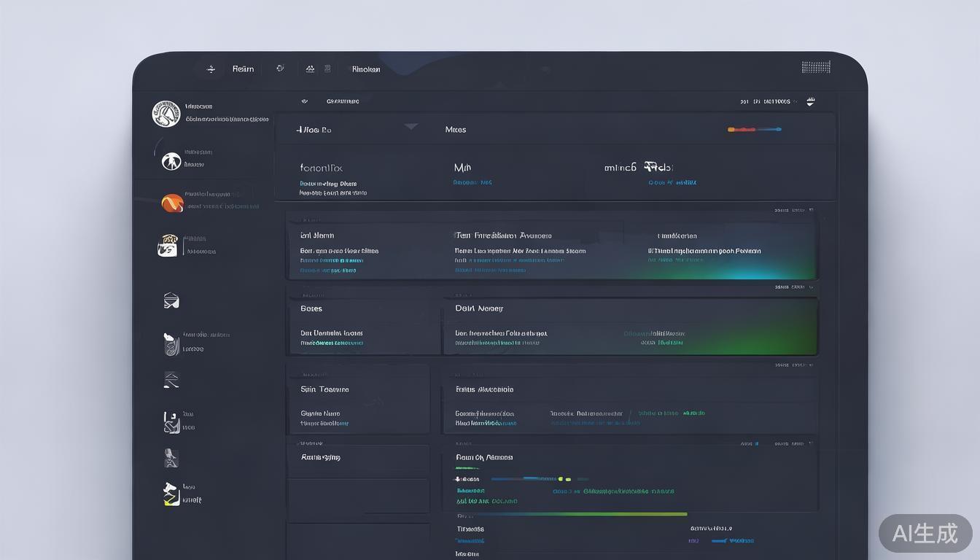The height and width of the screenshot is (560, 980).
Task: Open the dropdown arrow at top-right of the header row
Action: [810, 102]
